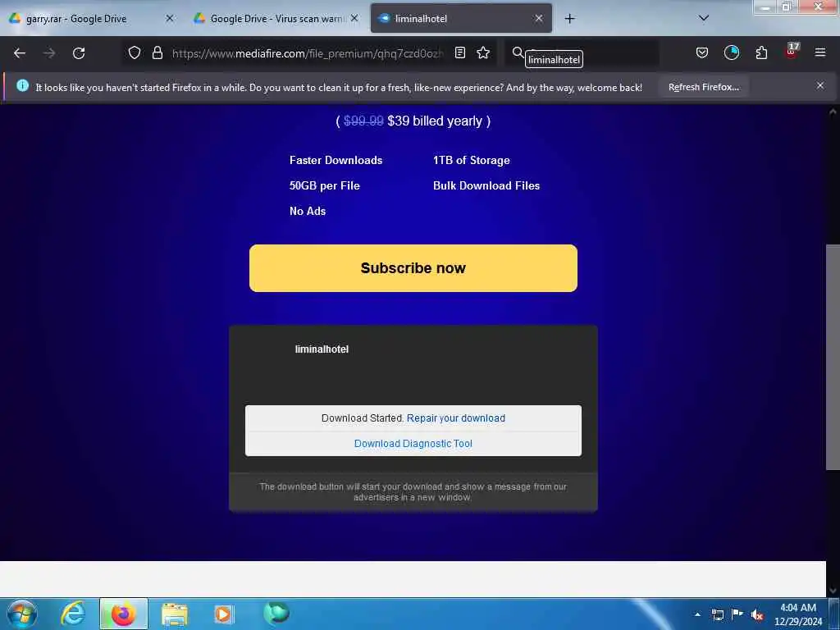
Task: Click the scrollbar up arrow
Action: click(x=833, y=112)
